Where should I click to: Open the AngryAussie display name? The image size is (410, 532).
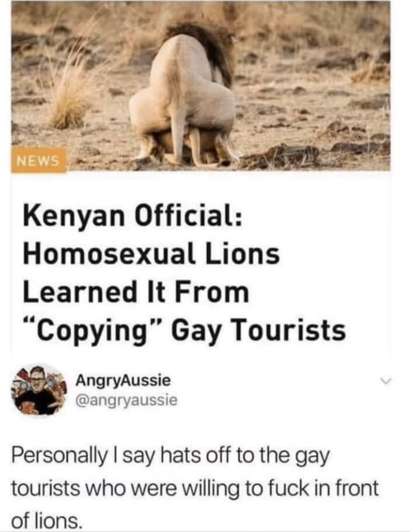[x=123, y=380]
